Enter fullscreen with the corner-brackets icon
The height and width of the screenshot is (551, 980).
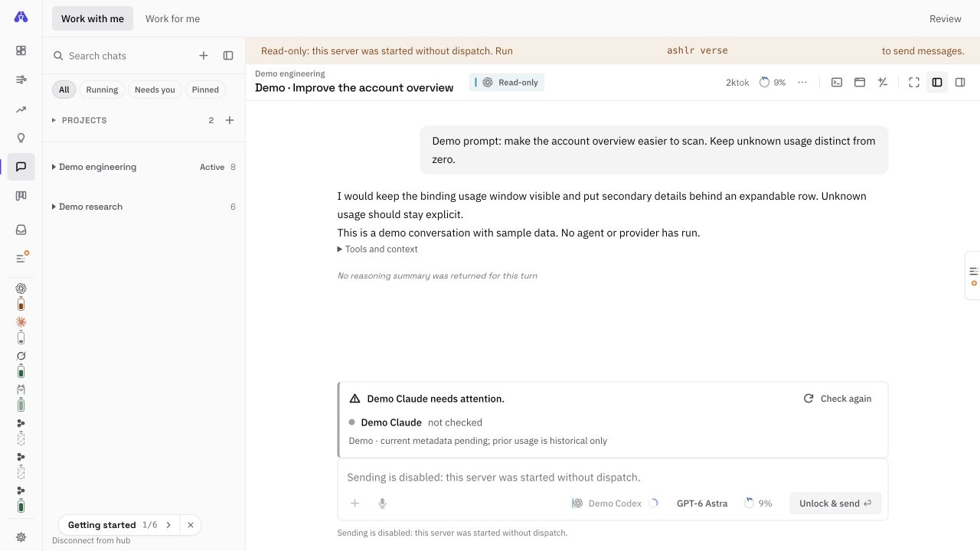point(914,82)
